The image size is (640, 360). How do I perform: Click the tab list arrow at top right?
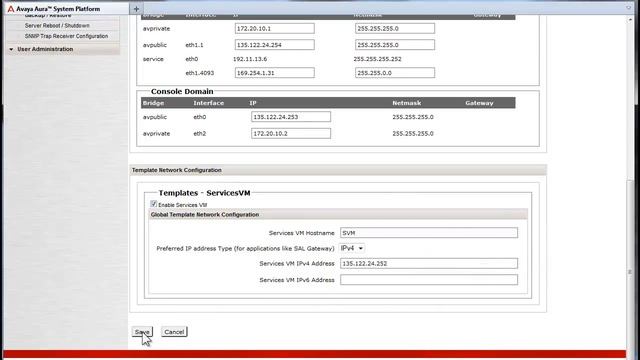tap(629, 8)
